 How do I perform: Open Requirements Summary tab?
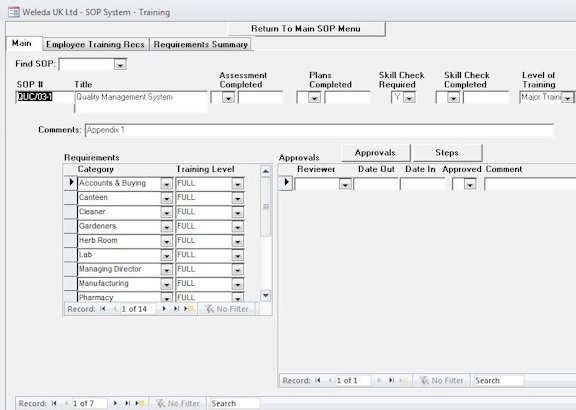pos(201,44)
